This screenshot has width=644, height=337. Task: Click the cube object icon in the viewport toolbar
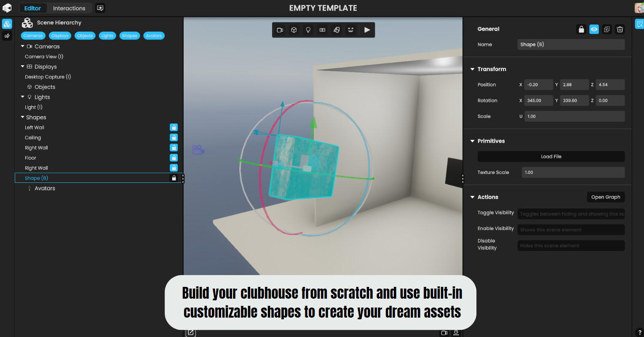click(x=294, y=30)
